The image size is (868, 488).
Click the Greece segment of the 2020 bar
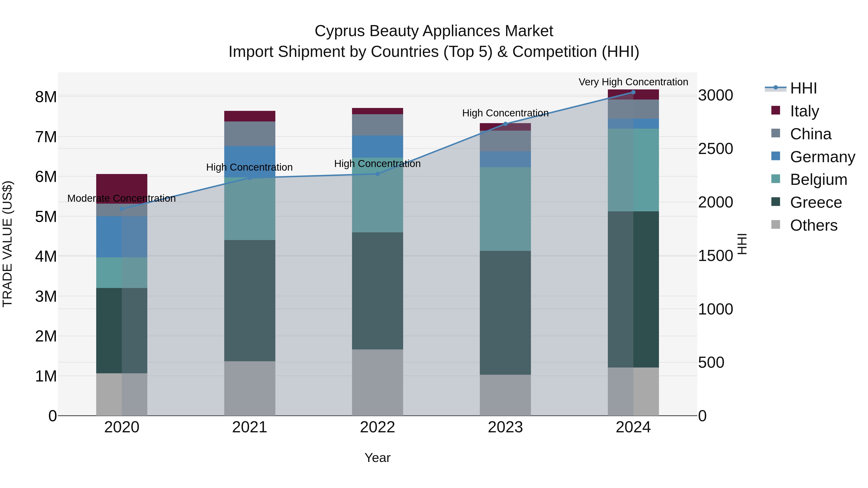pyautogui.click(x=122, y=330)
